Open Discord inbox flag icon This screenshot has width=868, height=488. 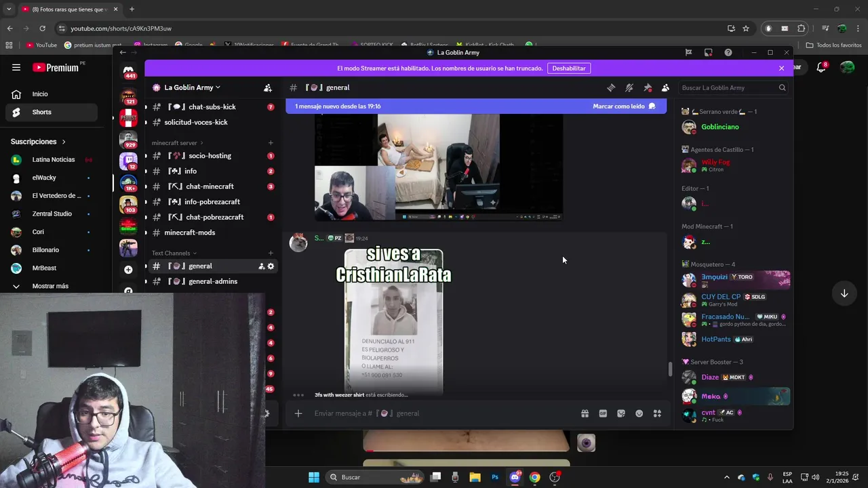click(x=688, y=52)
